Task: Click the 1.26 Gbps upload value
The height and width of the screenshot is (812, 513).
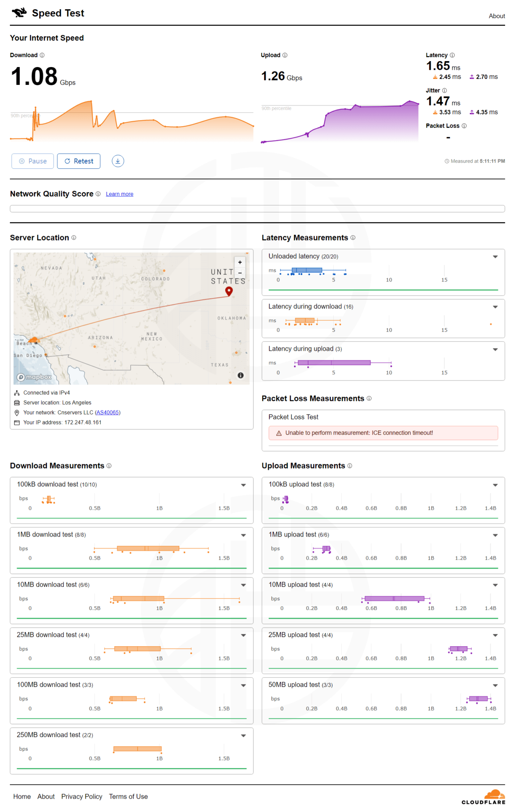Action: (281, 76)
